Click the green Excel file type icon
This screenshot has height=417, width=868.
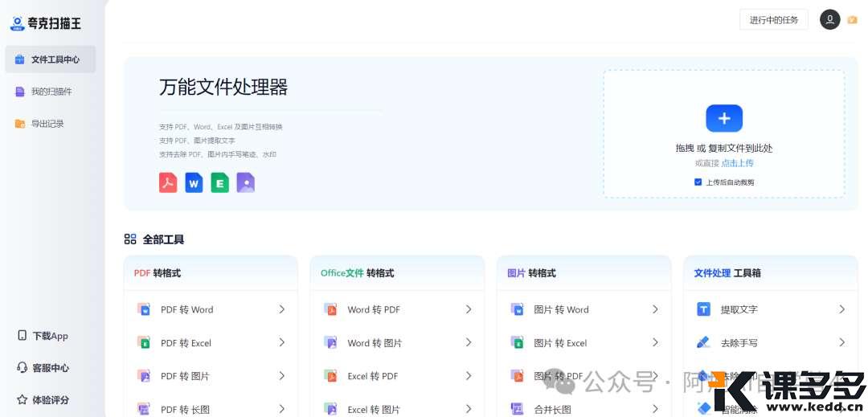219,183
